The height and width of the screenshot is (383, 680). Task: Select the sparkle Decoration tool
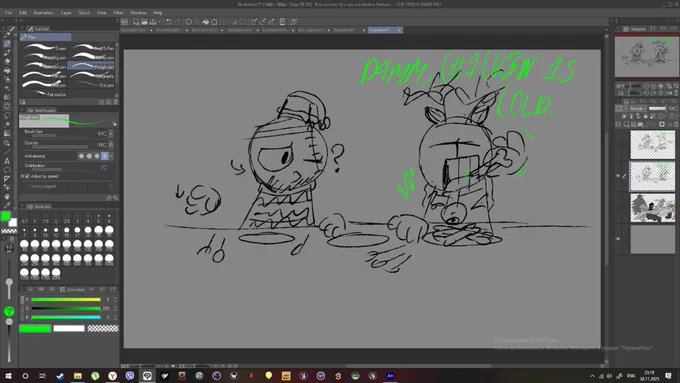7,88
